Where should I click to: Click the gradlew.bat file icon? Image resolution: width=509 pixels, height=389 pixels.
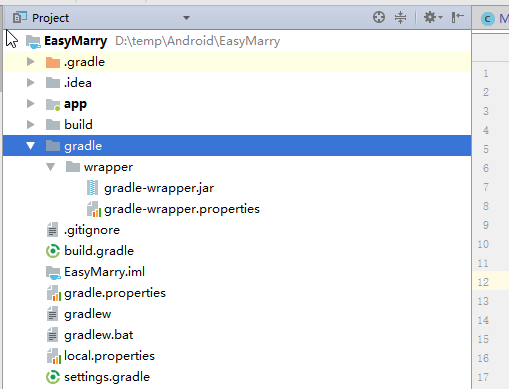(x=52, y=335)
